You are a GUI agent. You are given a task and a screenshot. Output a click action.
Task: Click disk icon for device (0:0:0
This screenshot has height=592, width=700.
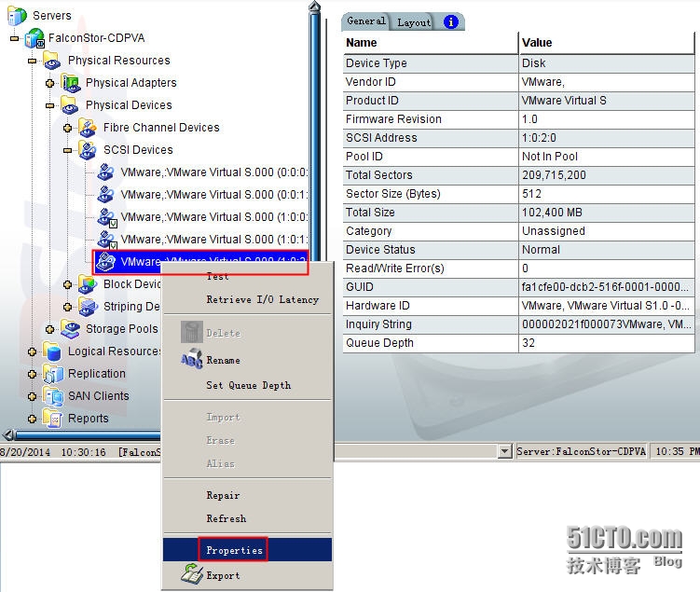[x=106, y=172]
